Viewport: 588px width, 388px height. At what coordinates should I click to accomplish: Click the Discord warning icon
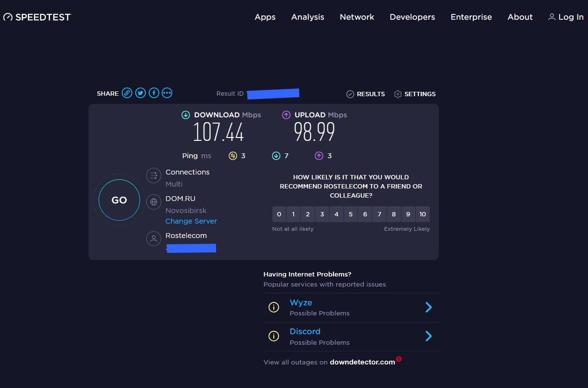274,336
